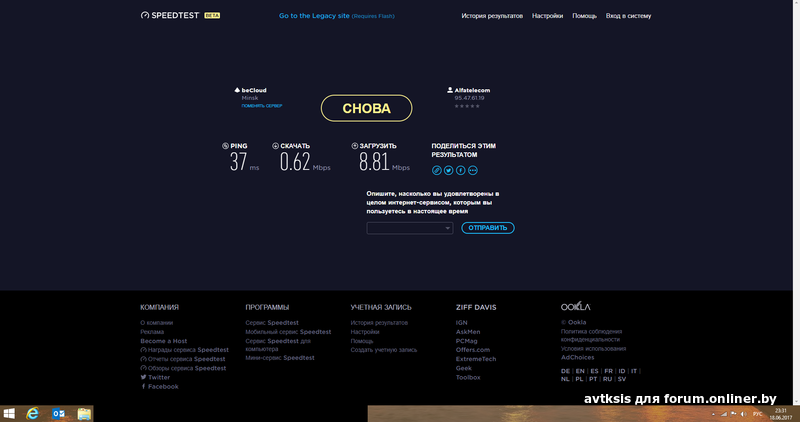Open Twitter link in footer
The image size is (800, 422).
coord(155,378)
